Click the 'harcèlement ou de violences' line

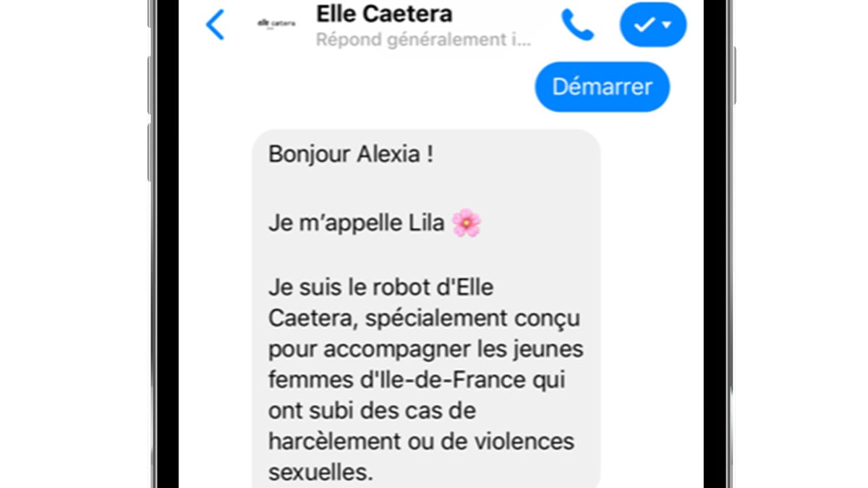point(421,441)
